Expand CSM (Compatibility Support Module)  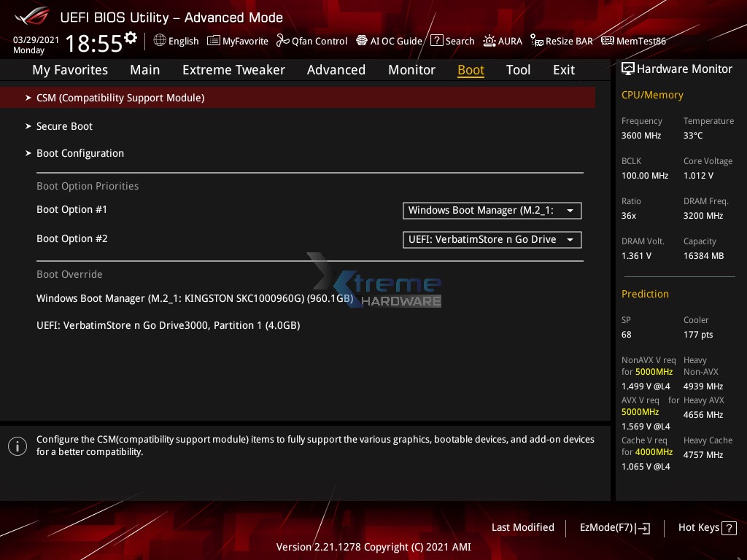[x=120, y=97]
